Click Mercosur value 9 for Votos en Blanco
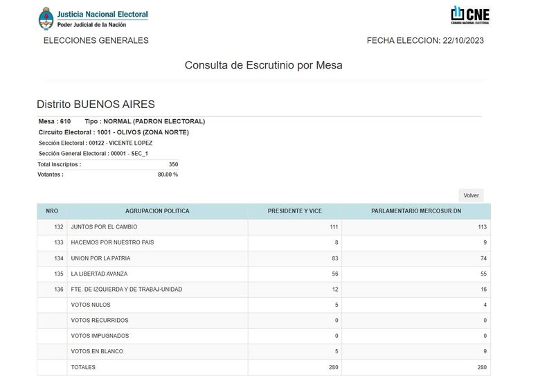 point(485,351)
